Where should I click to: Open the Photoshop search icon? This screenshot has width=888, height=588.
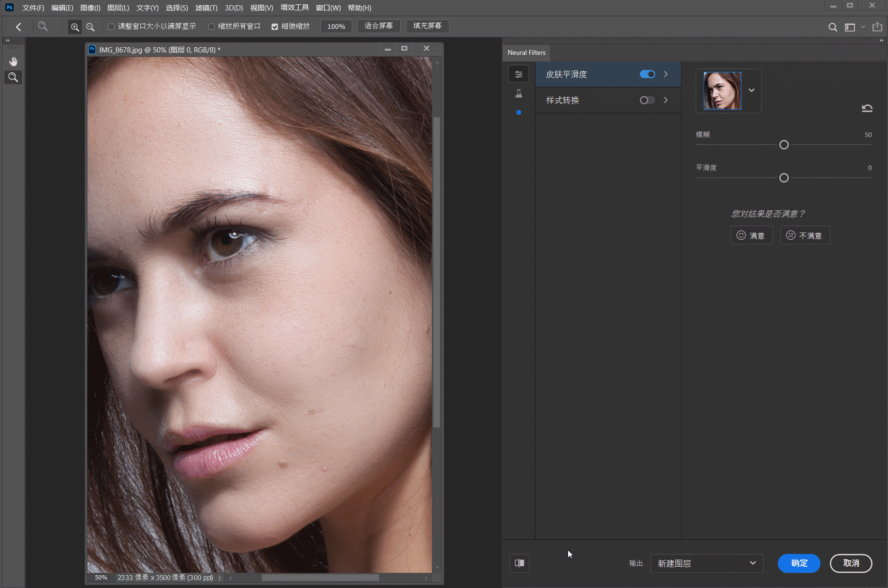tap(833, 27)
